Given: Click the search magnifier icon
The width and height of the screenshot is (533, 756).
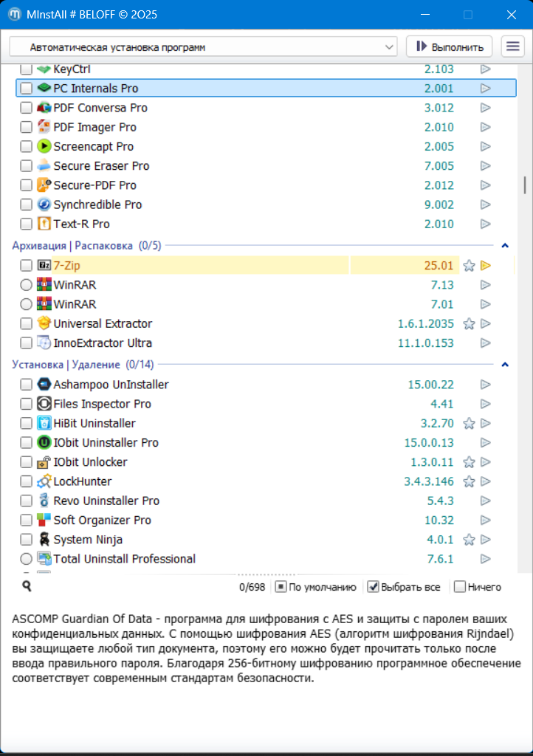Looking at the screenshot, I should point(27,586).
